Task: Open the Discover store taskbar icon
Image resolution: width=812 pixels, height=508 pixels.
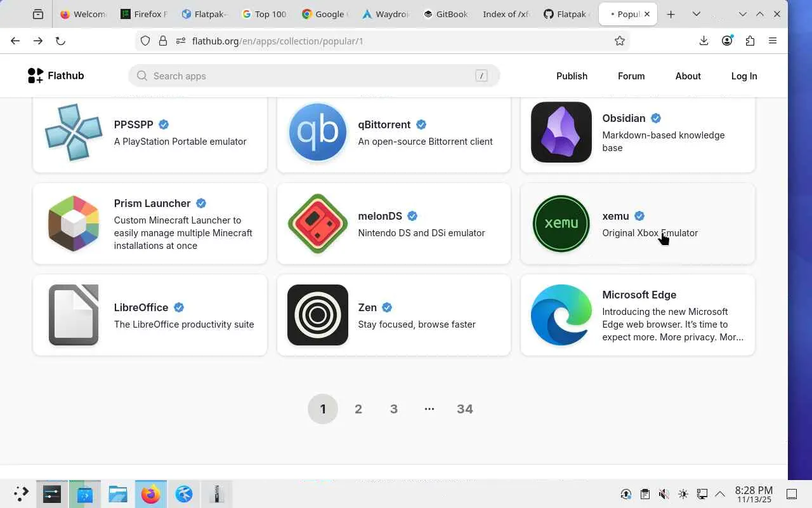Action: coord(85,494)
